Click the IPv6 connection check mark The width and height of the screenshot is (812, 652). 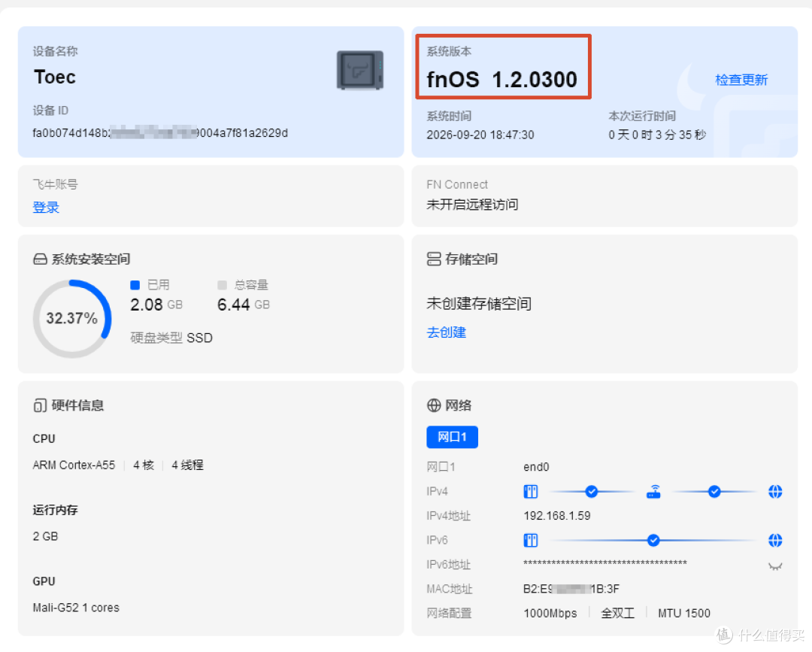coord(653,541)
